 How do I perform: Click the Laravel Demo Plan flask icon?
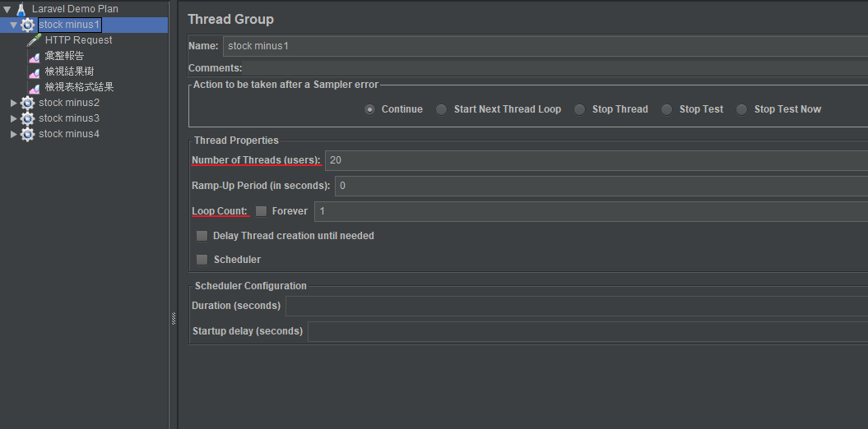(21, 9)
